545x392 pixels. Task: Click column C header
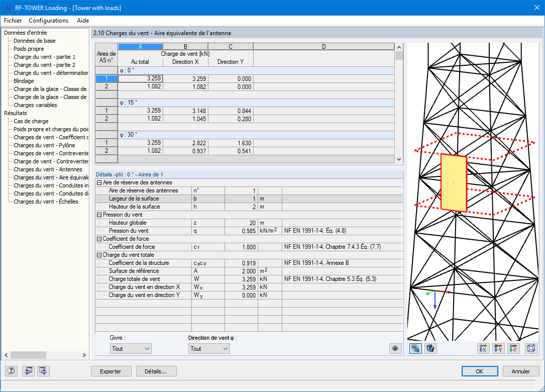pos(231,47)
